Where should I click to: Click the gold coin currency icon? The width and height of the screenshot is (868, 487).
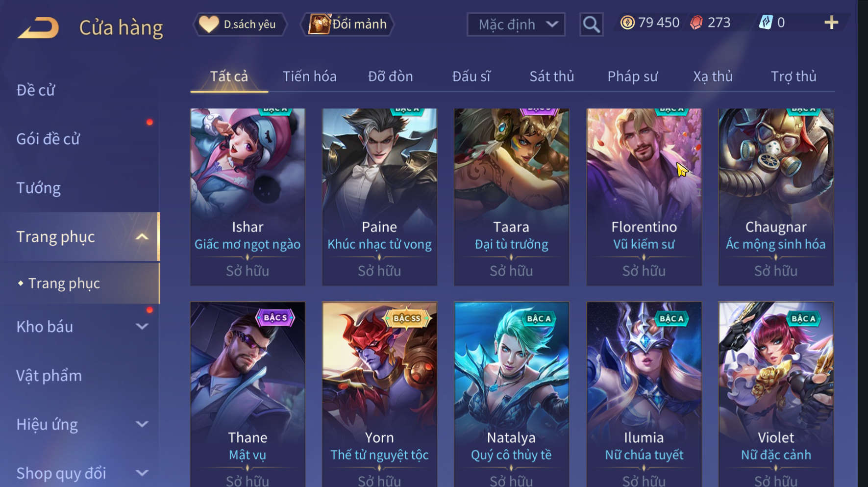(x=627, y=23)
